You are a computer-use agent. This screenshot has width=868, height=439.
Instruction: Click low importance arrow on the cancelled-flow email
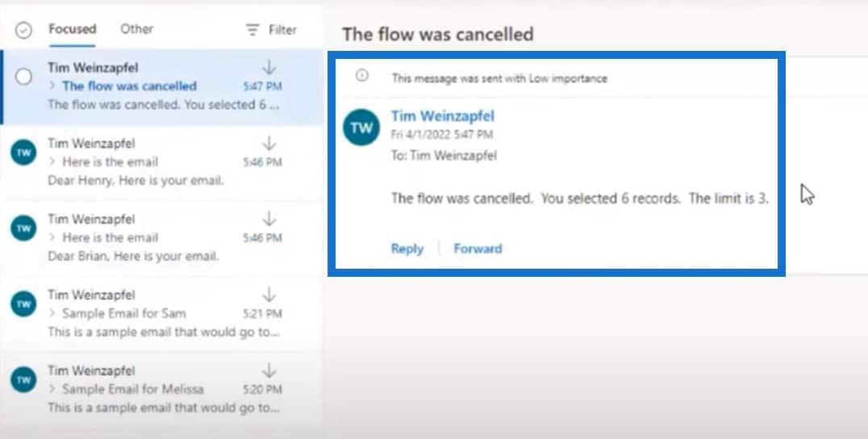tap(269, 68)
